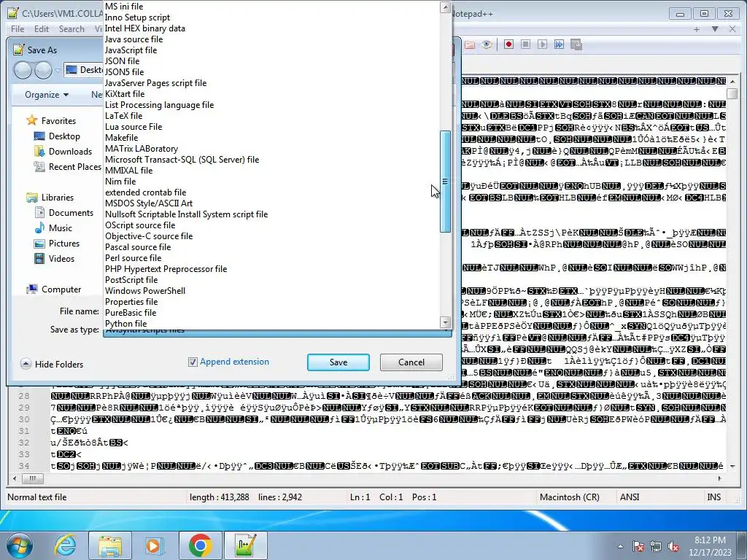Image resolution: width=747 pixels, height=560 pixels.
Task: Click the 'Macintosh (CR)' status bar entry
Action: [569, 497]
